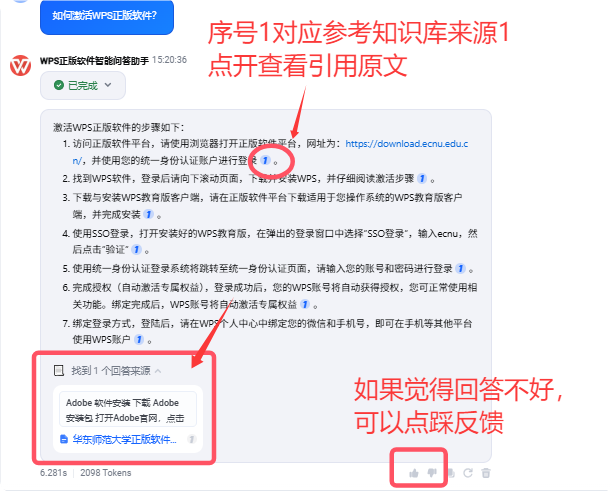Open citation badge after step 5
The image size is (612, 492).
coord(461,268)
